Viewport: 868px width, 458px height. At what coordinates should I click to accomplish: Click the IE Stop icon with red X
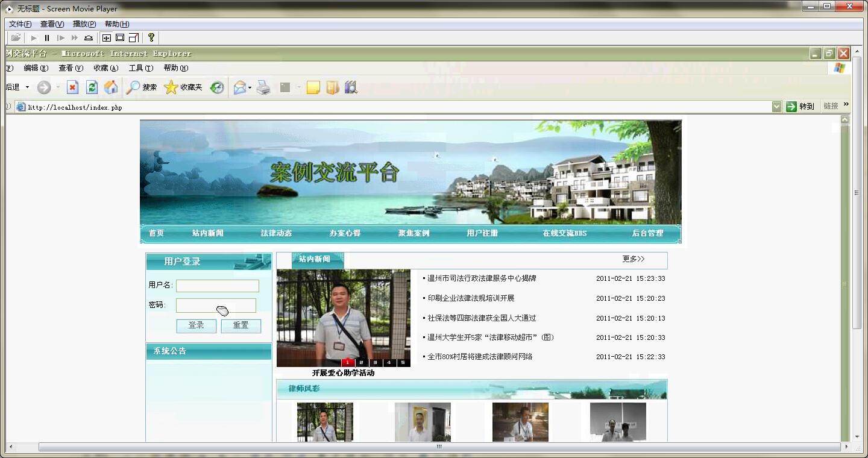click(x=72, y=87)
